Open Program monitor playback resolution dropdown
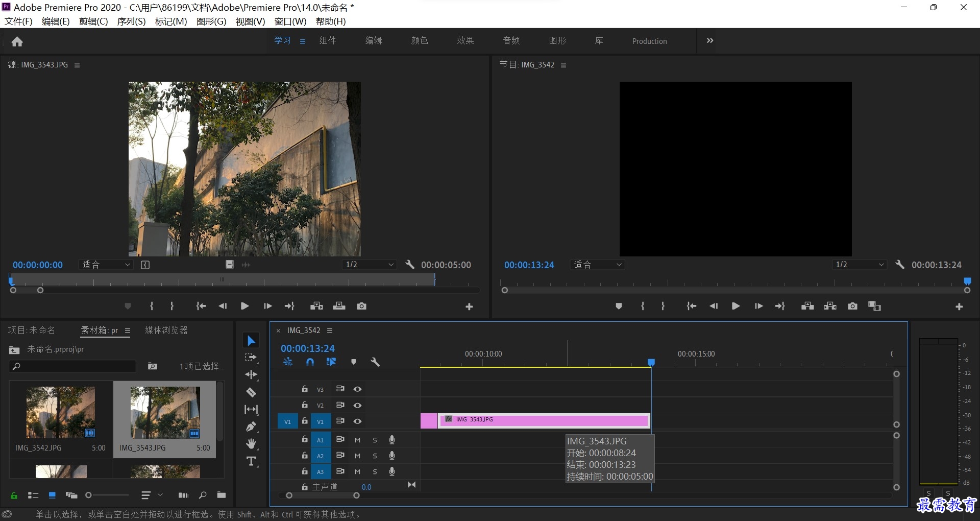 [x=860, y=265]
